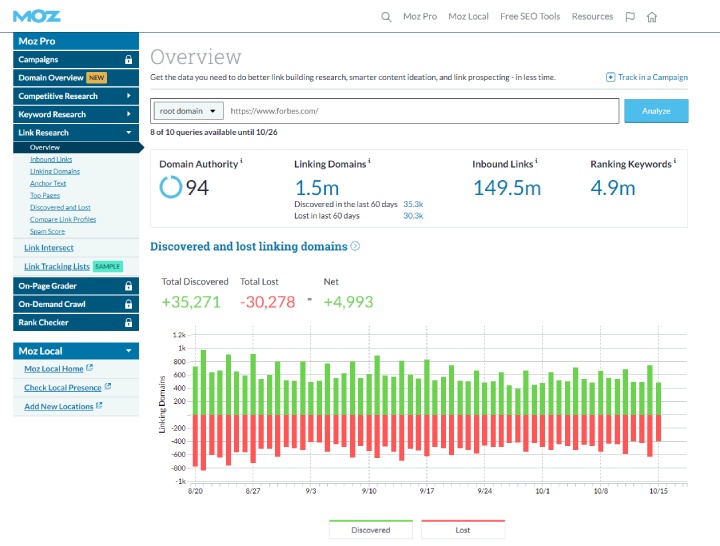This screenshot has width=720, height=546.
Task: Click into the URL input field
Action: [422, 111]
